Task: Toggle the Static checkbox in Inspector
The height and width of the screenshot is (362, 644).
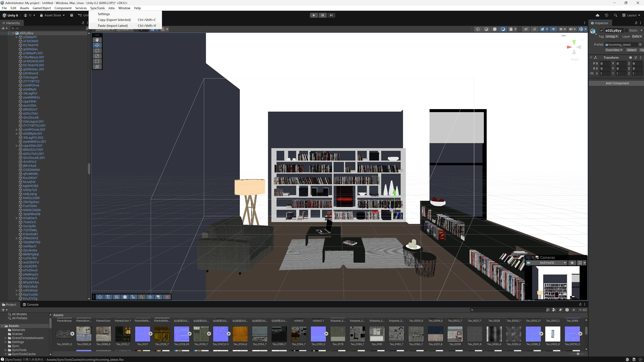Action: [627, 31]
